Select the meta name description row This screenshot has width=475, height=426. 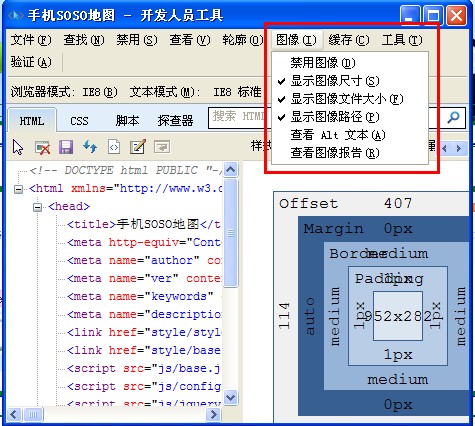[144, 314]
